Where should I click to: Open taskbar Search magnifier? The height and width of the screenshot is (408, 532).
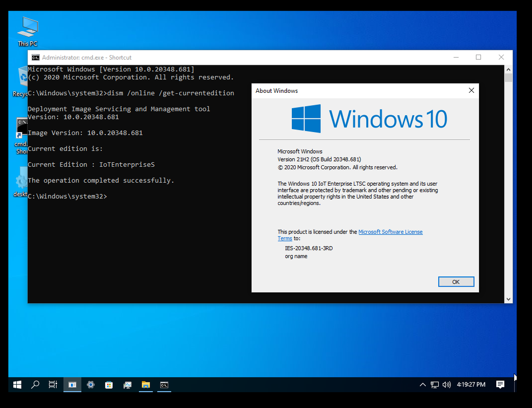tap(35, 385)
